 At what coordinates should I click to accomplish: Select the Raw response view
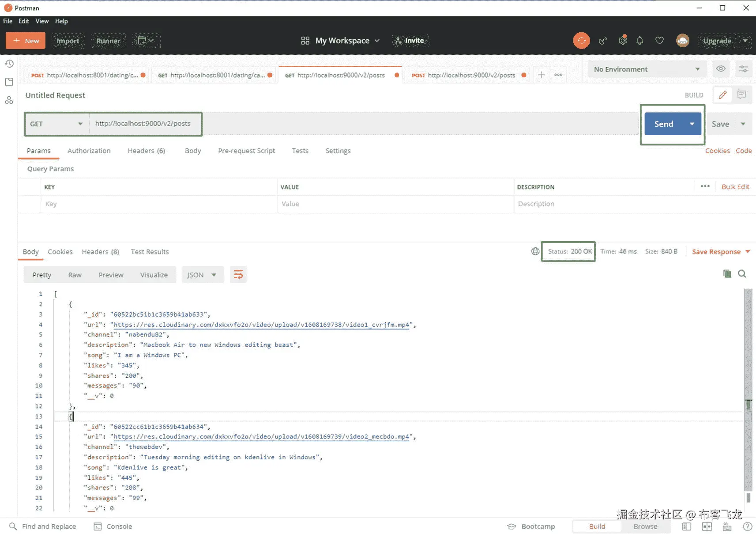point(75,275)
